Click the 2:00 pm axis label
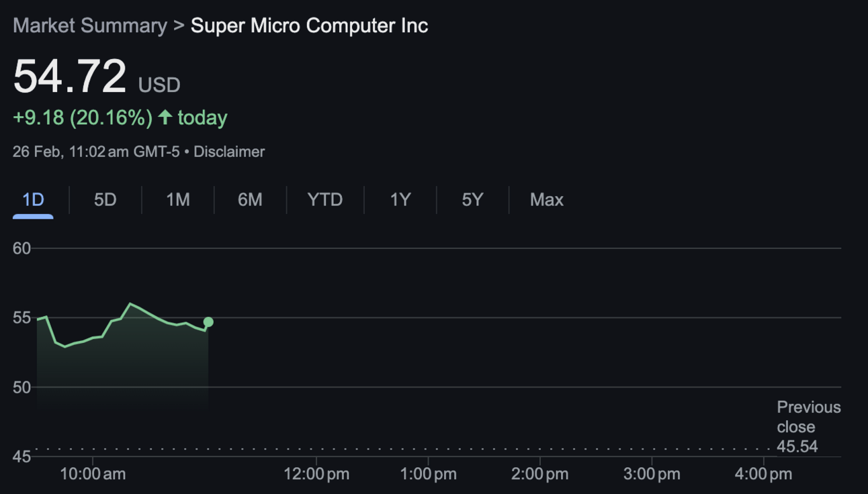This screenshot has height=494, width=868. (540, 474)
